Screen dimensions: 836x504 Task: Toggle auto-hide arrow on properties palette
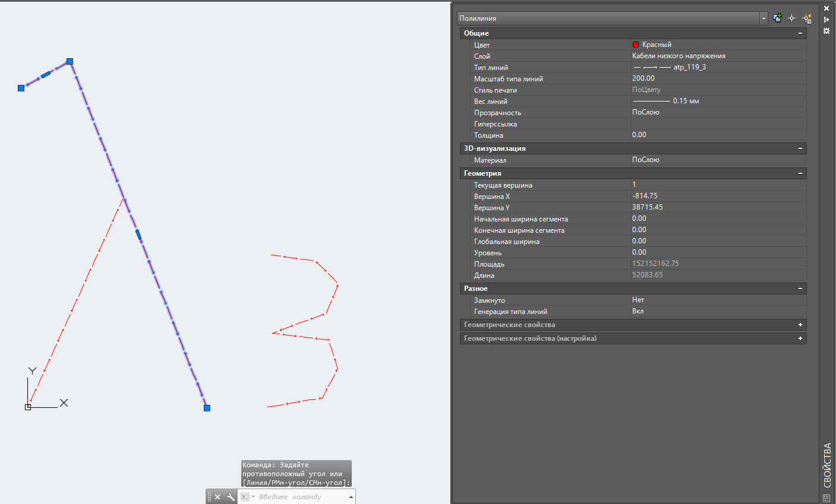[826, 20]
